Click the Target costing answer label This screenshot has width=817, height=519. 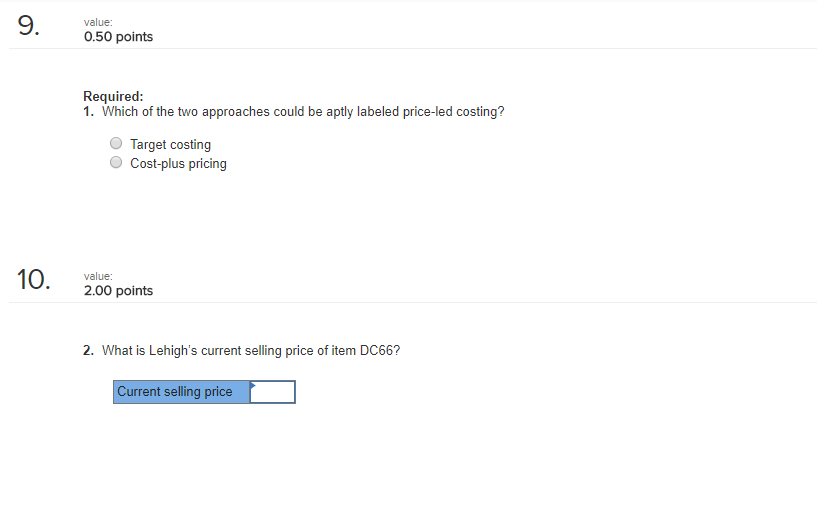(x=170, y=144)
